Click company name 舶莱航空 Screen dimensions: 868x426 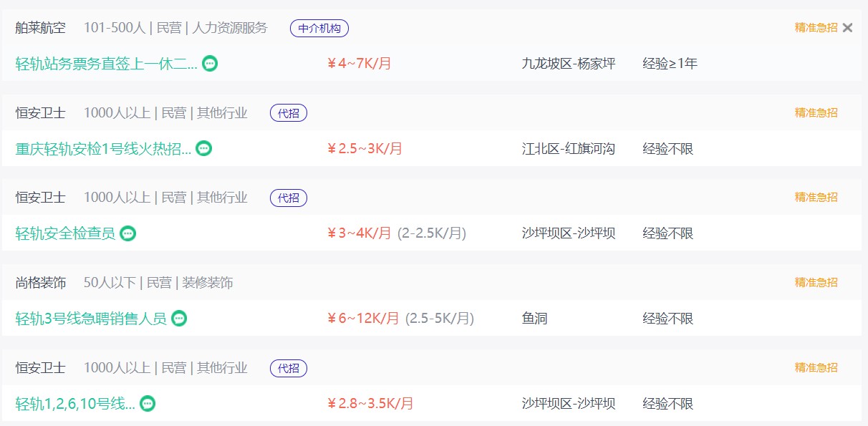41,28
